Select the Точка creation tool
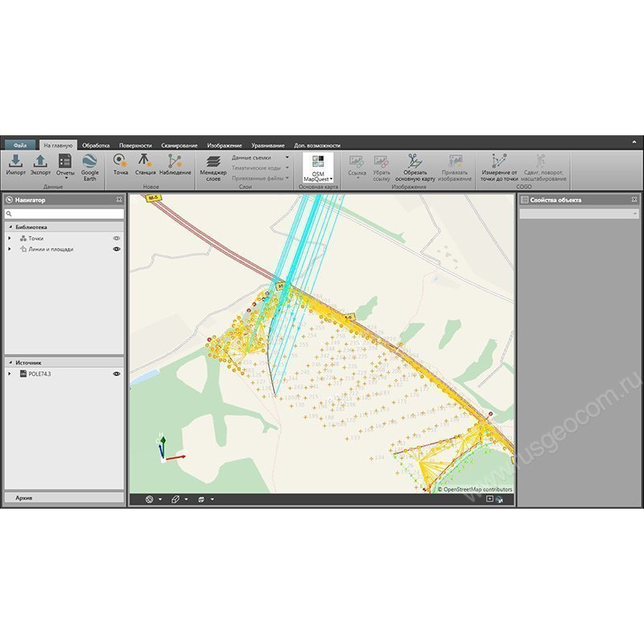The image size is (644, 644). (x=122, y=167)
